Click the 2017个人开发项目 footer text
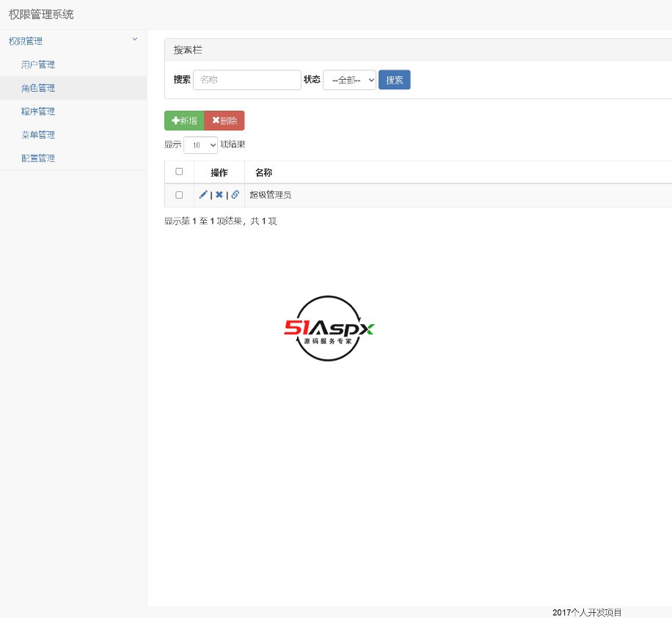Viewport: 672px width, 618px height. 587,612
